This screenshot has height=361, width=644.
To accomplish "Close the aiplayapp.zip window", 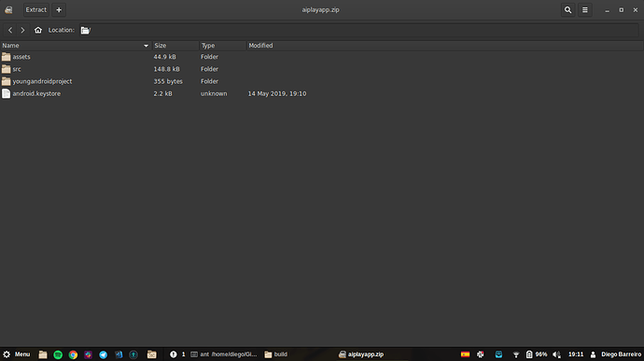I will click(x=636, y=10).
